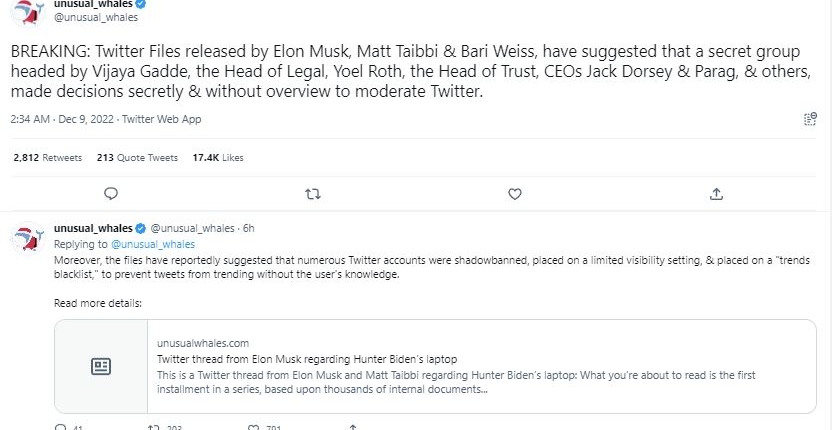
Task: Click the article icon in the link card
Action: click(x=100, y=366)
